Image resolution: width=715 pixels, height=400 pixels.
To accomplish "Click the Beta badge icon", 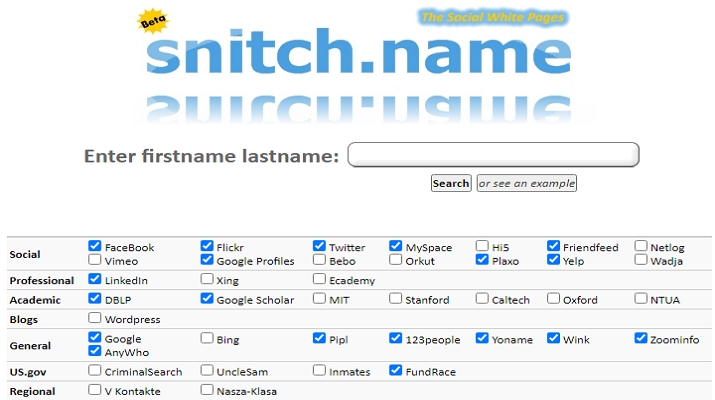I will point(153,23).
